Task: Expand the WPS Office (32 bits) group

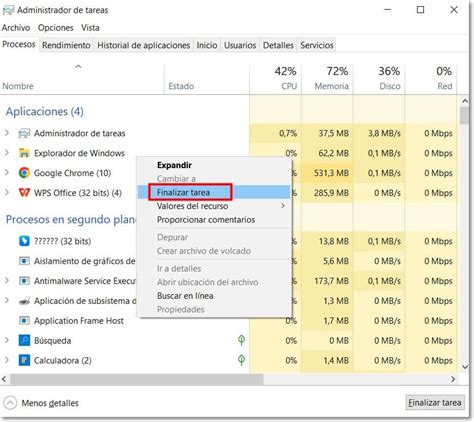Action: [x=7, y=192]
